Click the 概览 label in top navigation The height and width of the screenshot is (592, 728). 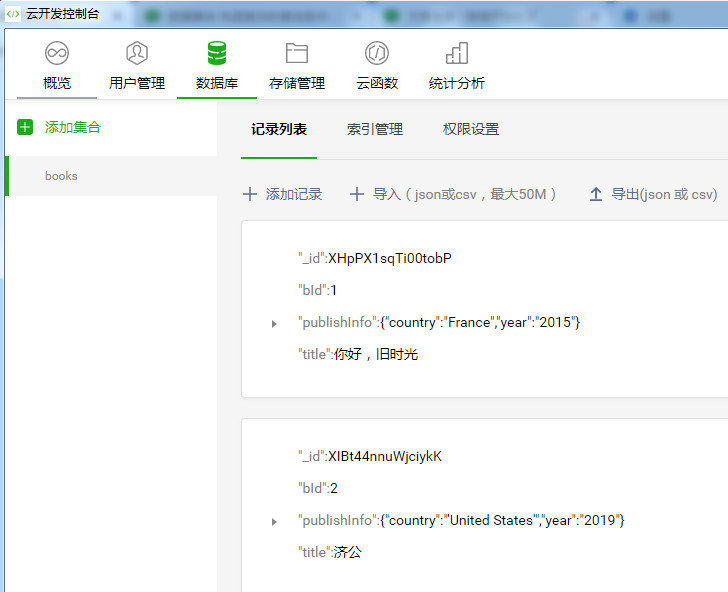point(57,83)
